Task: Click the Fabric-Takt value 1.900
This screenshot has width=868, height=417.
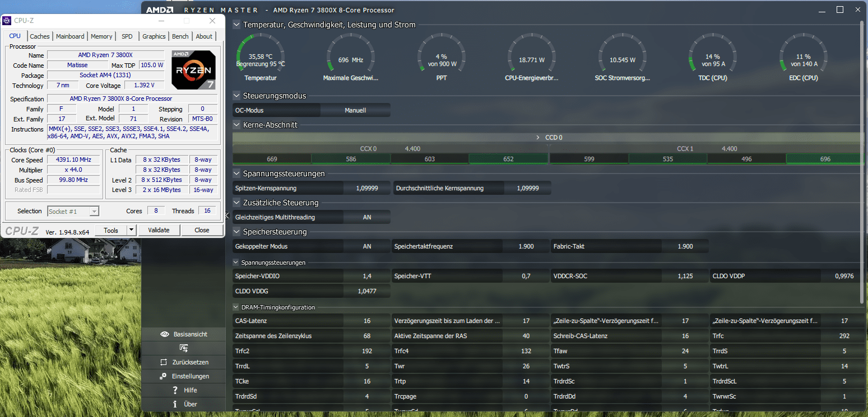Action: point(685,246)
